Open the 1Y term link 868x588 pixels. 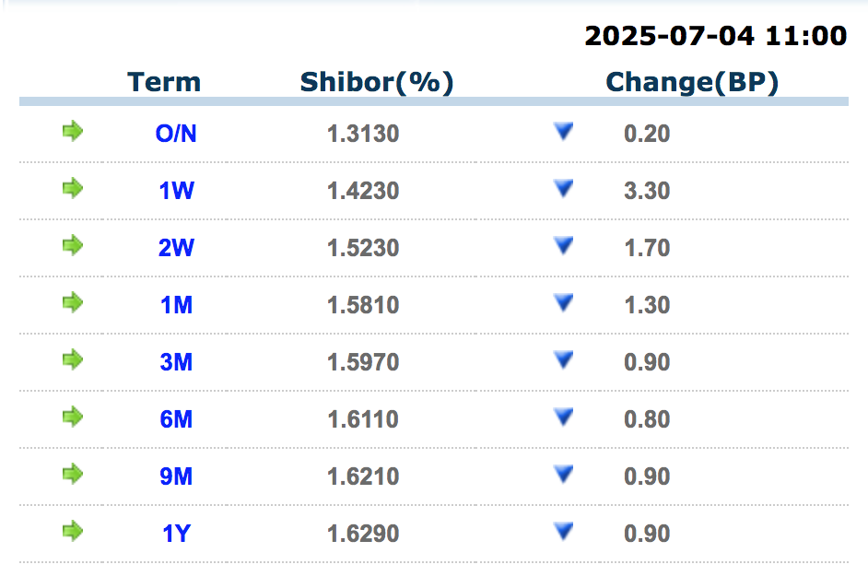(x=176, y=534)
